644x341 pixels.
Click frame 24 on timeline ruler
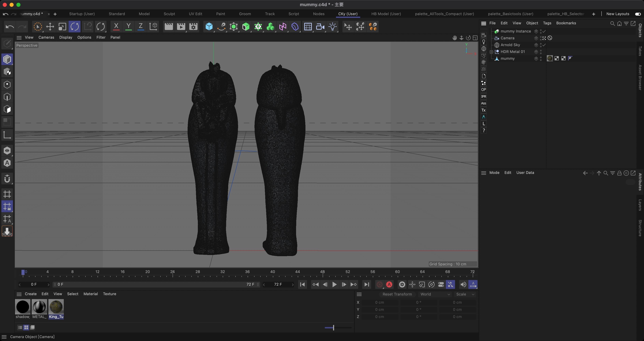[172, 272]
